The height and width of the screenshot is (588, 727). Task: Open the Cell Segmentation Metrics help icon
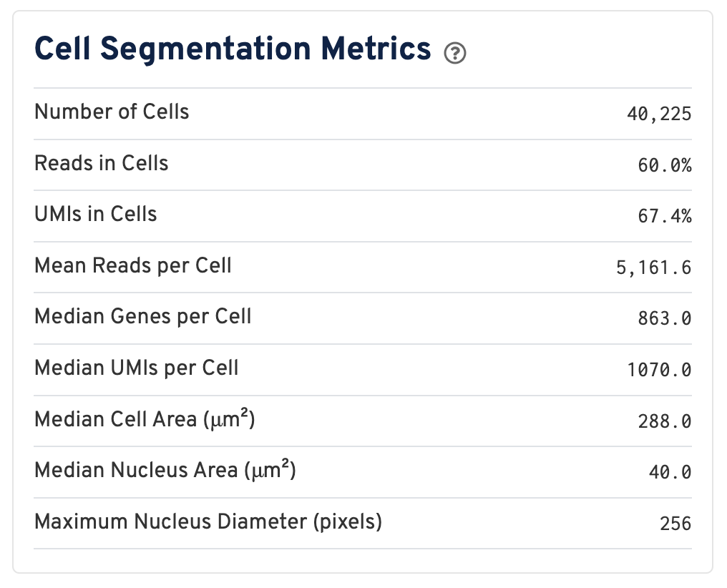click(455, 53)
